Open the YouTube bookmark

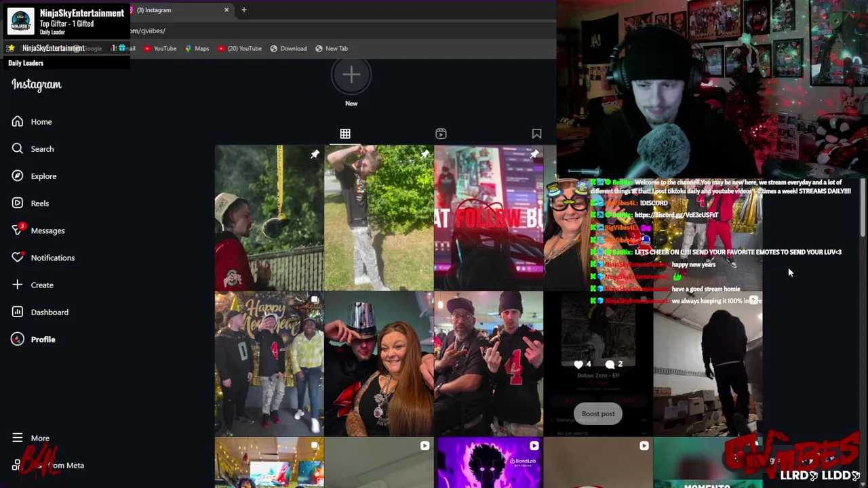[159, 48]
